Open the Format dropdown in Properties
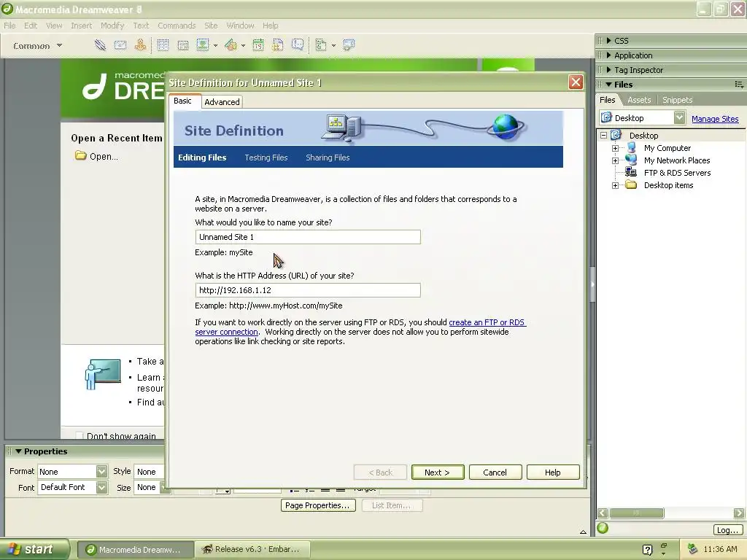The width and height of the screenshot is (747, 560). pos(101,472)
